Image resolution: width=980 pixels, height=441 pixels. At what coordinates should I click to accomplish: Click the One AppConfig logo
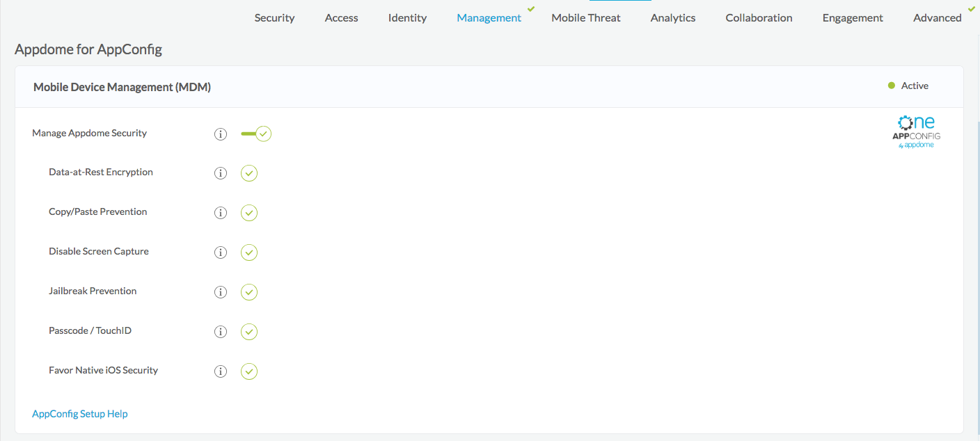916,132
